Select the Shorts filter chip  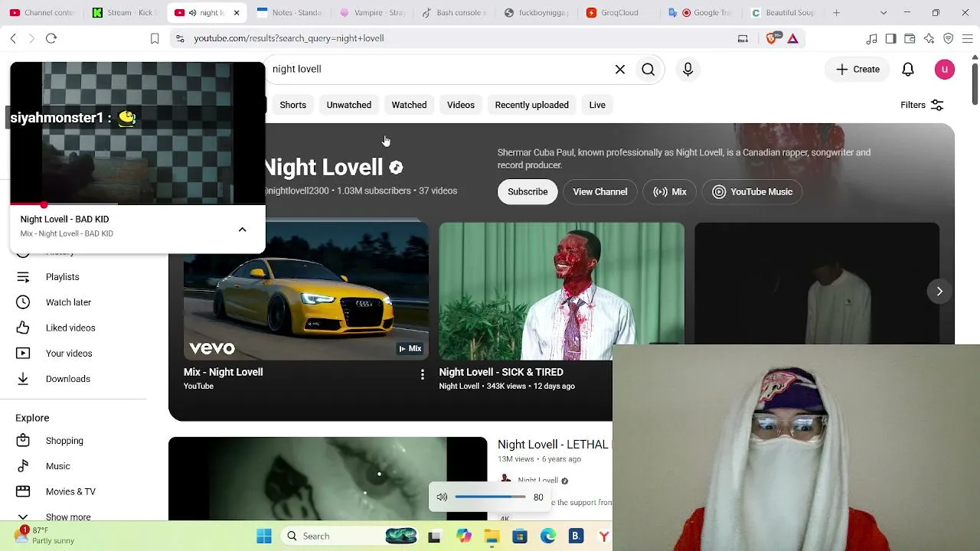pyautogui.click(x=292, y=105)
